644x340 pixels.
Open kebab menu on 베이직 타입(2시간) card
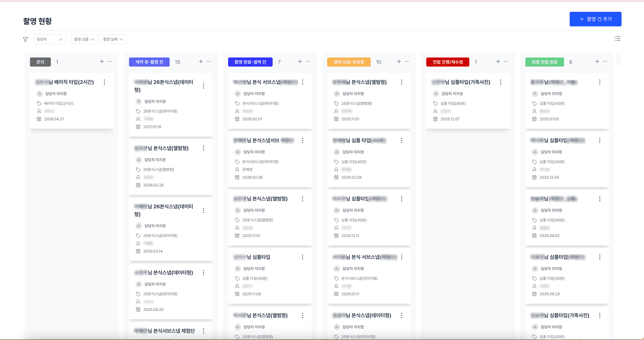click(104, 82)
